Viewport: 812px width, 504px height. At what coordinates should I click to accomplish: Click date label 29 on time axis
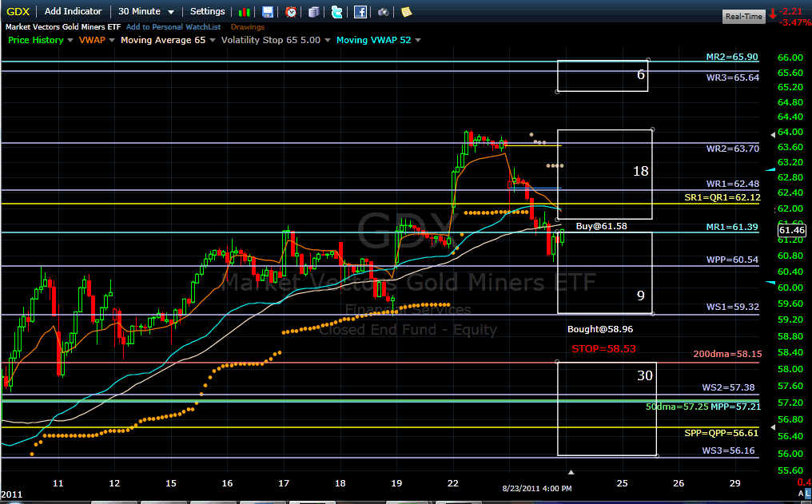[x=734, y=483]
